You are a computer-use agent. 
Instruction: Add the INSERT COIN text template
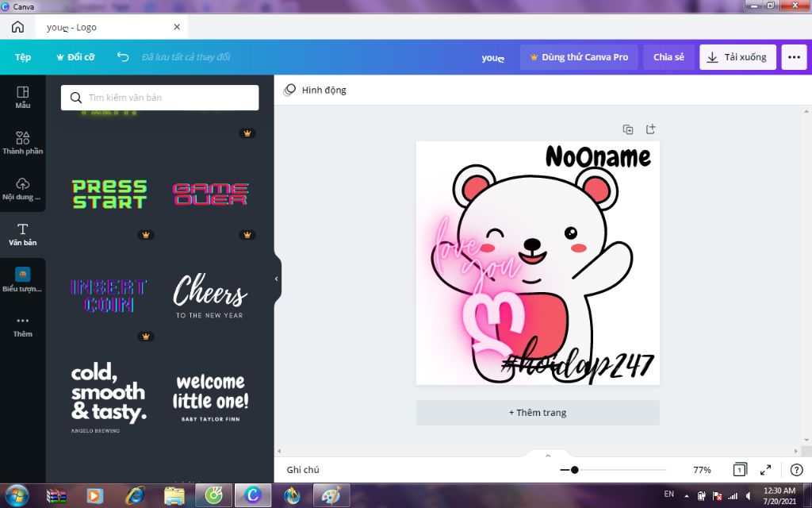tap(109, 296)
